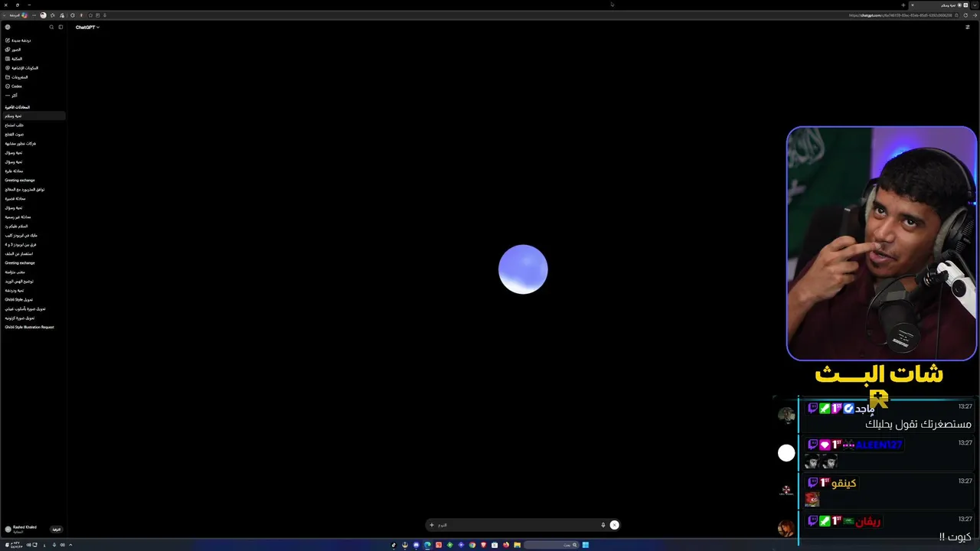Image resolution: width=980 pixels, height=551 pixels.
Task: Click the Upgrade (الترقية) button
Action: point(56,530)
